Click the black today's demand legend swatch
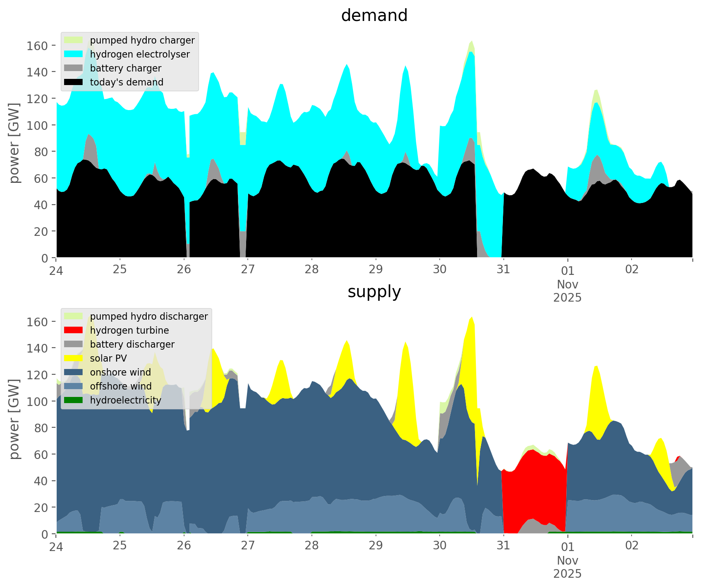The image size is (701, 588). coord(74,82)
